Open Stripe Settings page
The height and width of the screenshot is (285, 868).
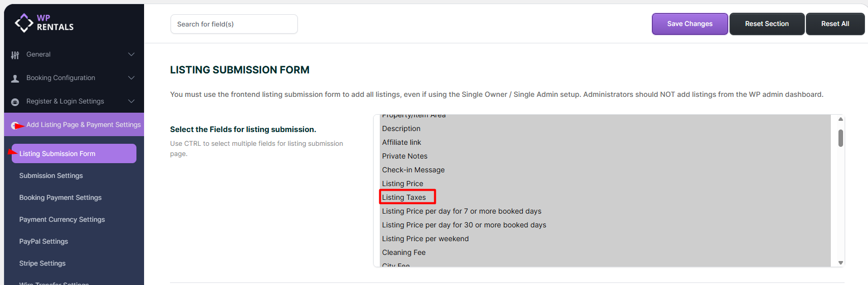click(x=42, y=263)
